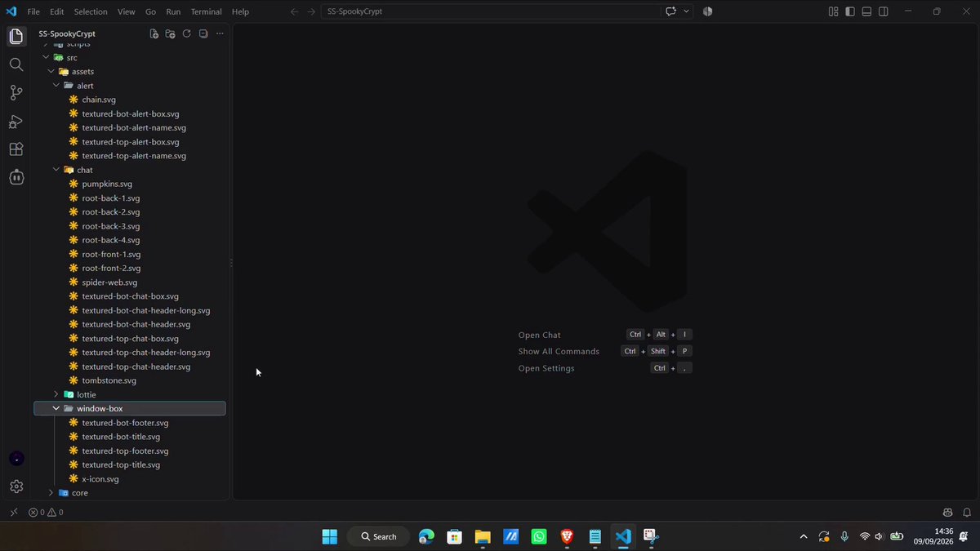Open the Copilot chat icon in title bar
This screenshot has height=551, width=980.
coord(671,11)
